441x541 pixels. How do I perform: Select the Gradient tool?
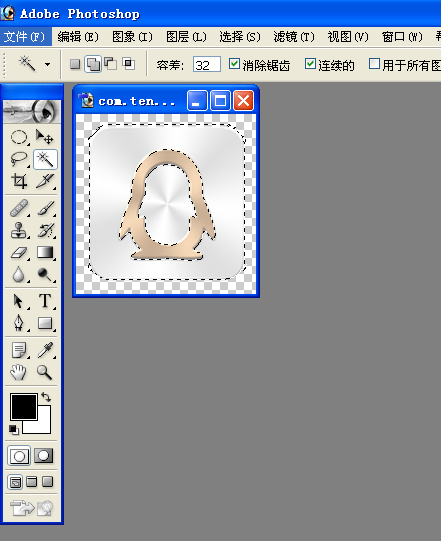click(x=45, y=253)
